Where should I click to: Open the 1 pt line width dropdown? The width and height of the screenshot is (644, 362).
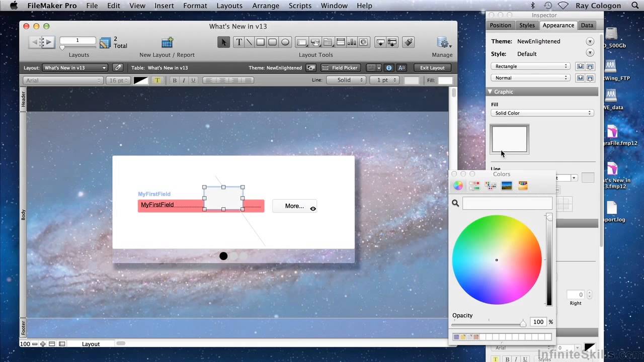pos(384,80)
